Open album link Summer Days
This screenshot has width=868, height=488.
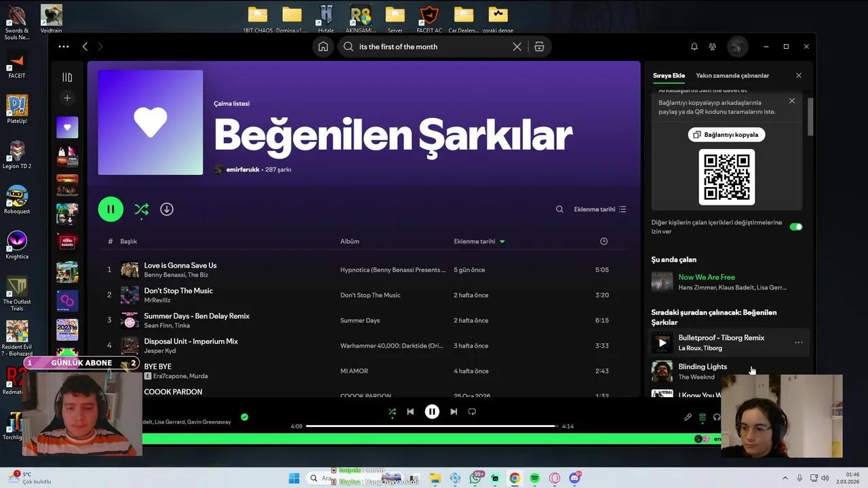360,321
